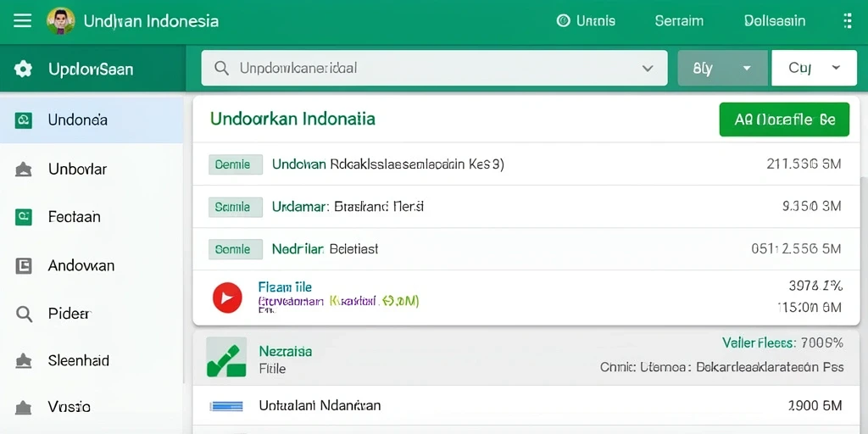Click the profile avatar picture
Image resolution: width=868 pixels, height=434 pixels.
click(61, 21)
